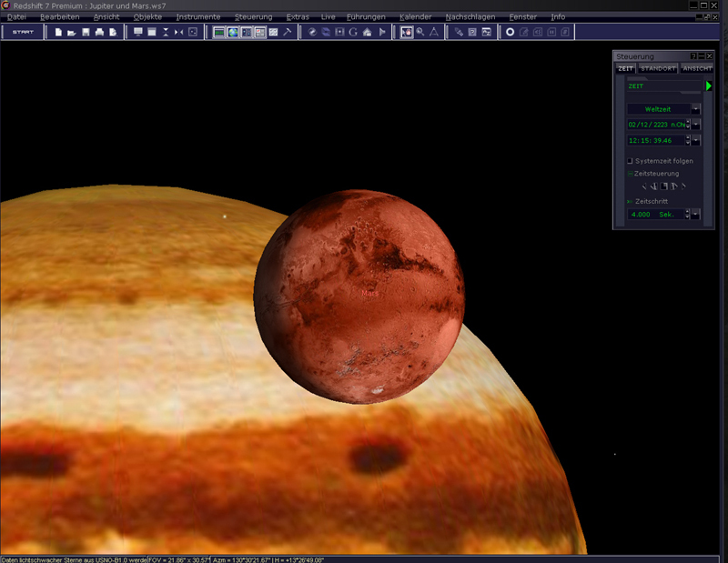
Task: Print the current sky view
Action: point(99,32)
